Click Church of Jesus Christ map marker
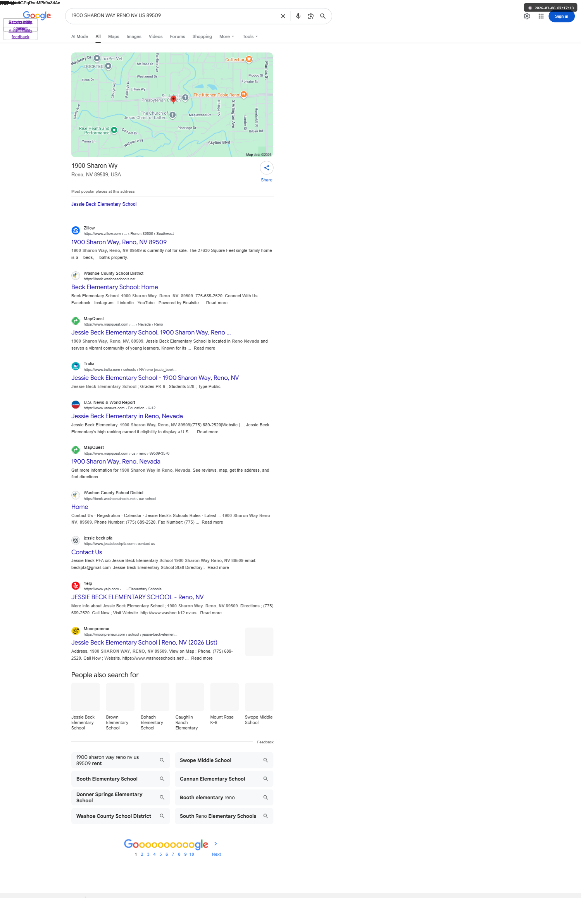 [x=173, y=115]
